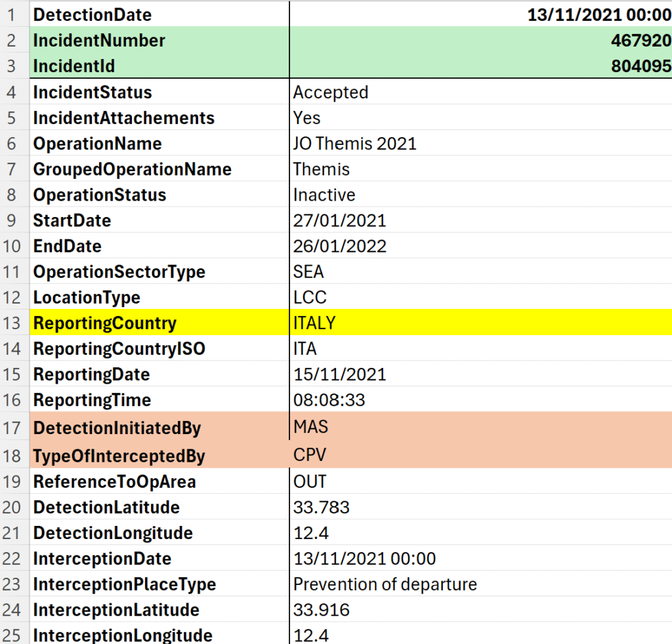Click the IncidentNumber value 467920
This screenshot has width=672, height=644.
tap(640, 41)
